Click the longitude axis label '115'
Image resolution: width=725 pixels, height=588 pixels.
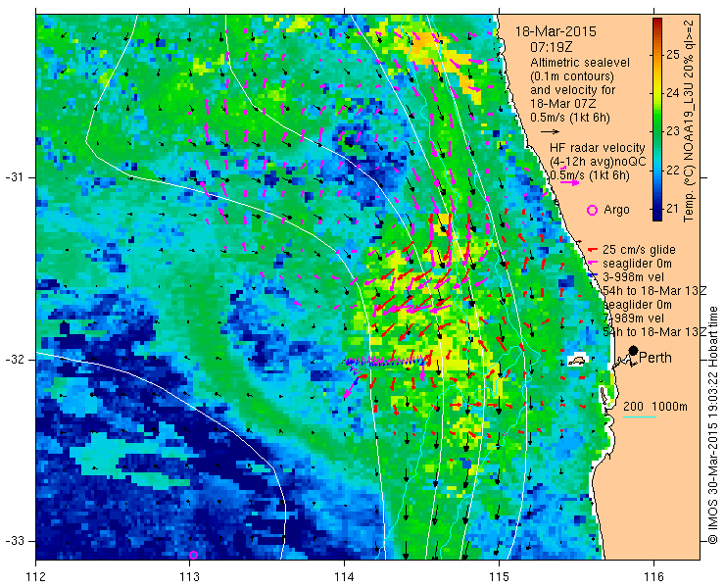(499, 577)
